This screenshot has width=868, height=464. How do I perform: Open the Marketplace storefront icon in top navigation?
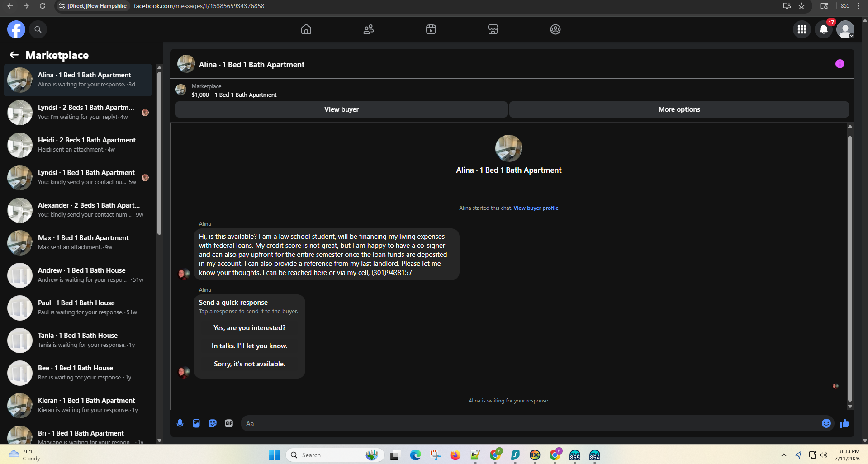click(493, 29)
